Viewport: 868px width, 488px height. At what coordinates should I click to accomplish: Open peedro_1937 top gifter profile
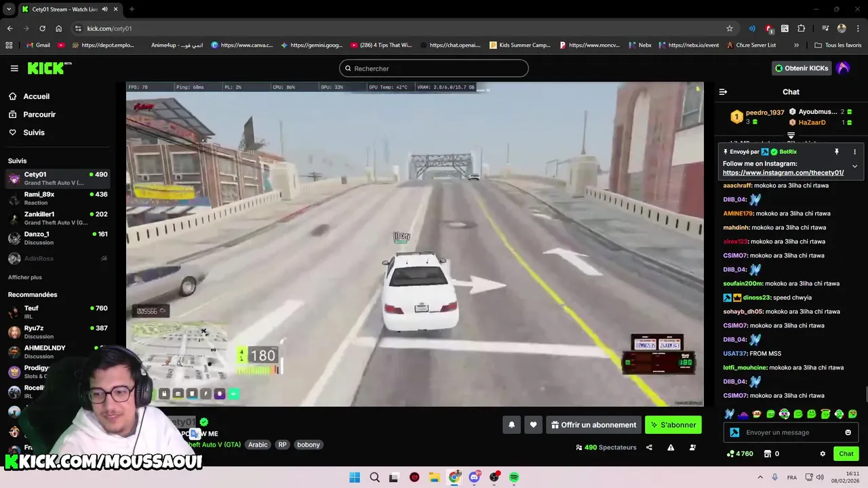765,113
